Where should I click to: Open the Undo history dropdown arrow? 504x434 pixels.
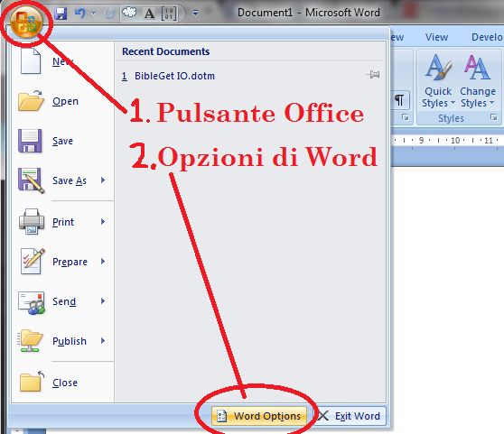coord(94,14)
